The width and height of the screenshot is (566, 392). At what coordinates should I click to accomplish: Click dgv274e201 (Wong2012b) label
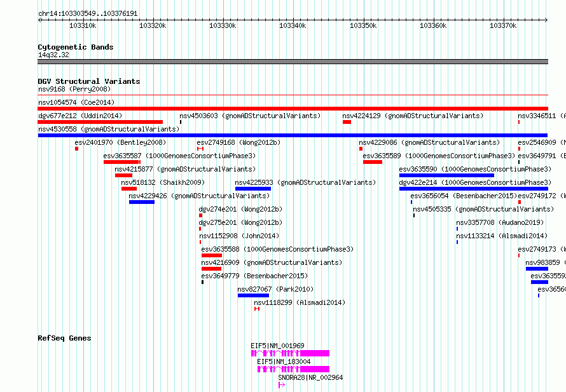coord(240,209)
